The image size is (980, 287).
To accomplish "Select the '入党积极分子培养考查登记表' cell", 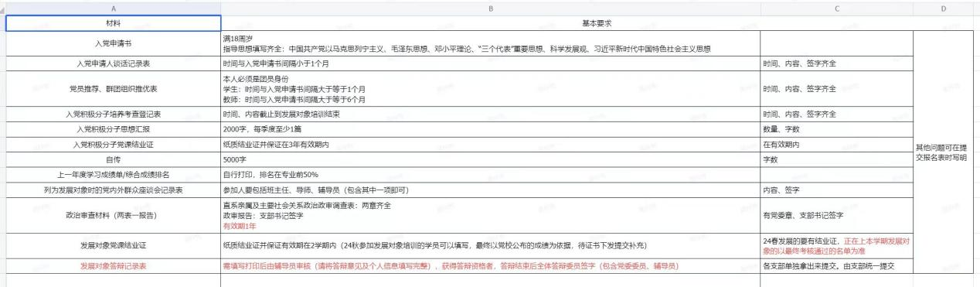I will pyautogui.click(x=113, y=114).
